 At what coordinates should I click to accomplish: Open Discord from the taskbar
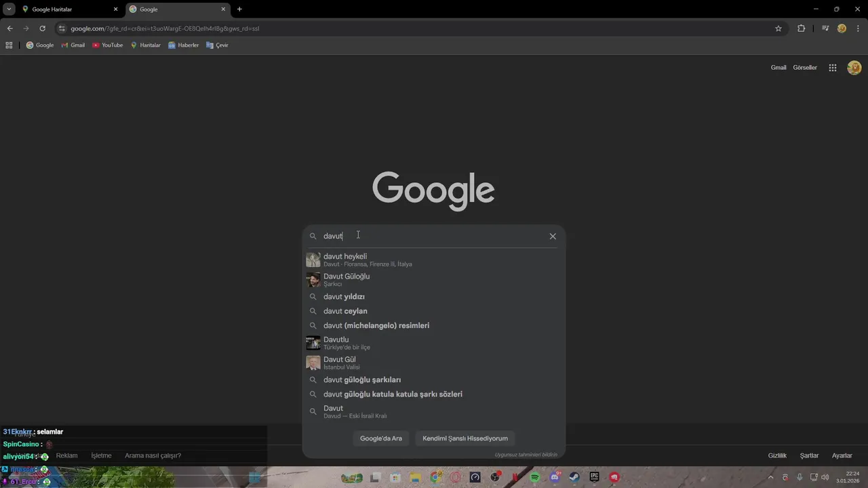[x=555, y=477]
